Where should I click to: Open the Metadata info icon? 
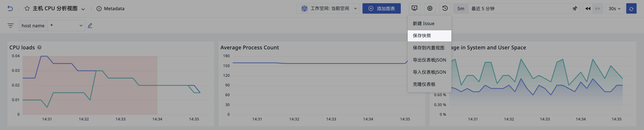(x=99, y=9)
